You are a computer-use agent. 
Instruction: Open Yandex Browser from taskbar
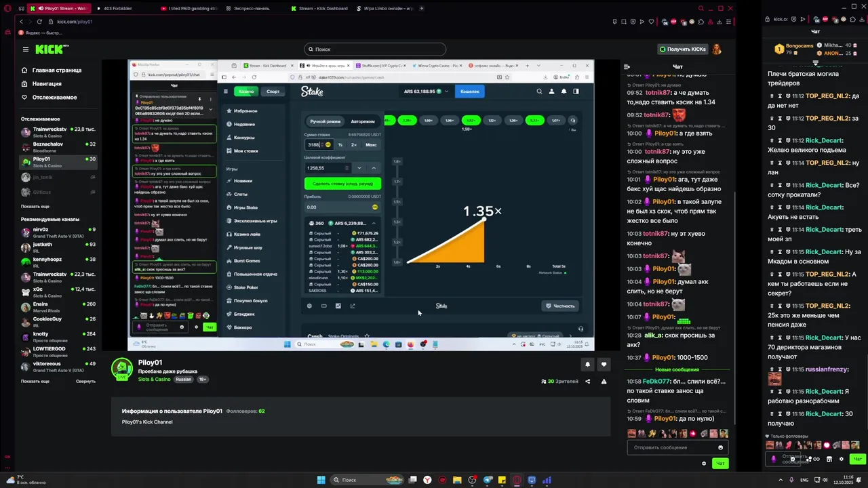pos(427,480)
